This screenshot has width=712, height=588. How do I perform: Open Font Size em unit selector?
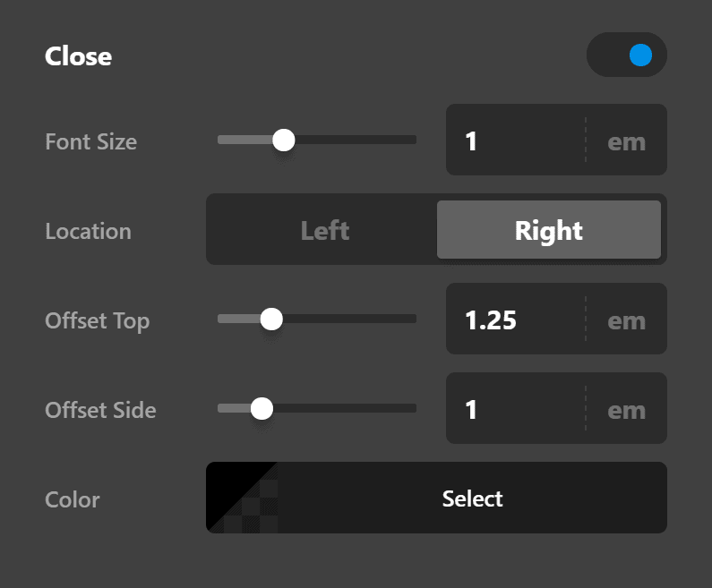pos(626,141)
